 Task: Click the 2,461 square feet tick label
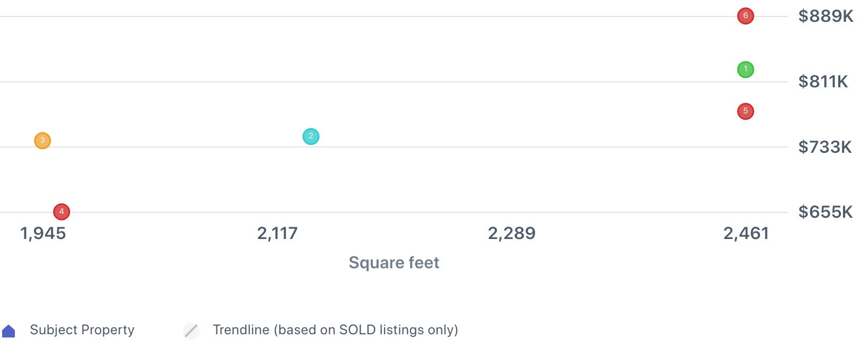click(746, 233)
